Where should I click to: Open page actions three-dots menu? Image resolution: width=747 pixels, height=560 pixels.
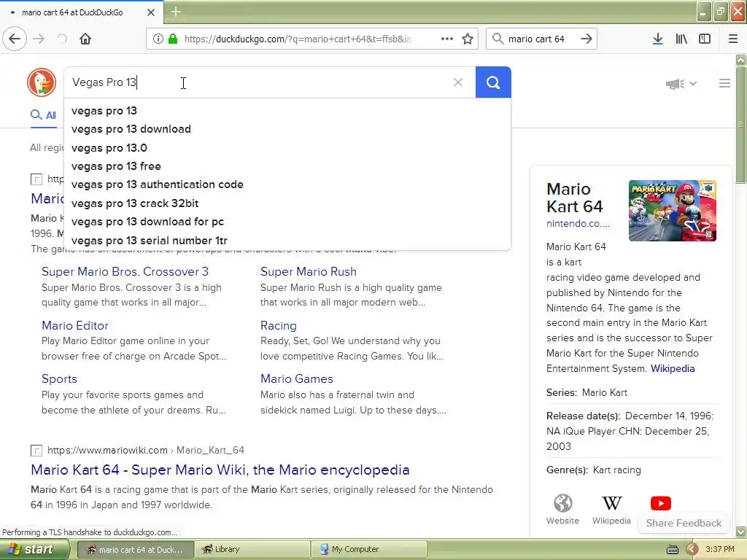pyautogui.click(x=447, y=39)
